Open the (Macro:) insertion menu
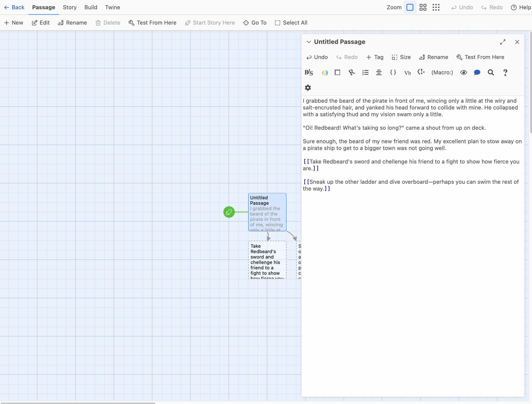 (x=442, y=73)
